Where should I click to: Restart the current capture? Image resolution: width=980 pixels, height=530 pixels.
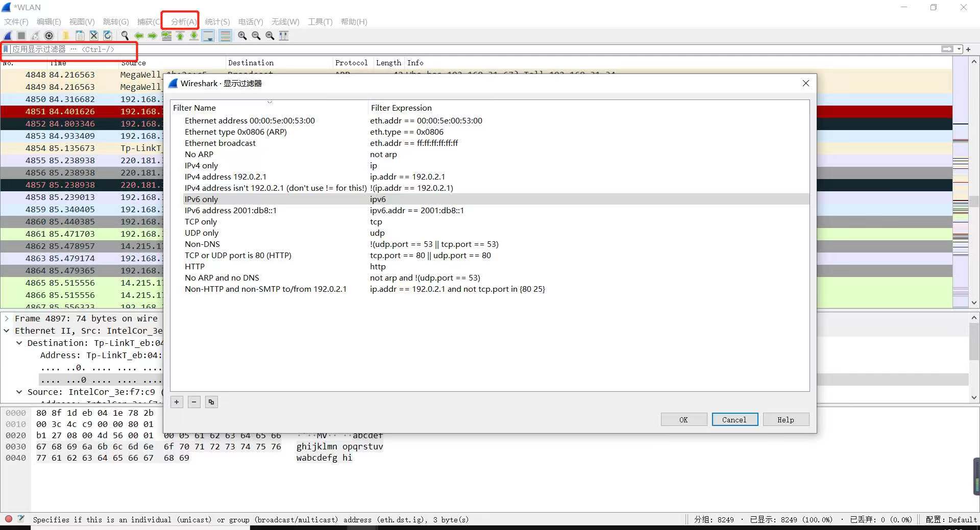(35, 36)
